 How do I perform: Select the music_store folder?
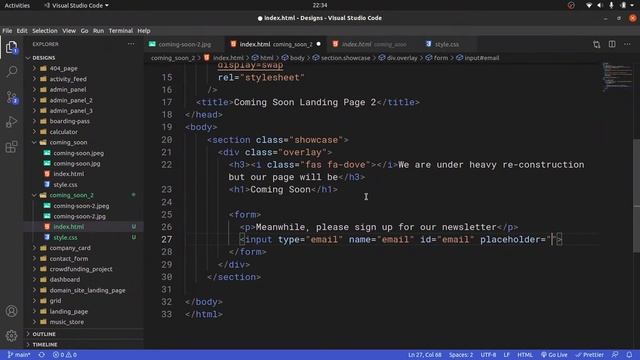pos(67,322)
